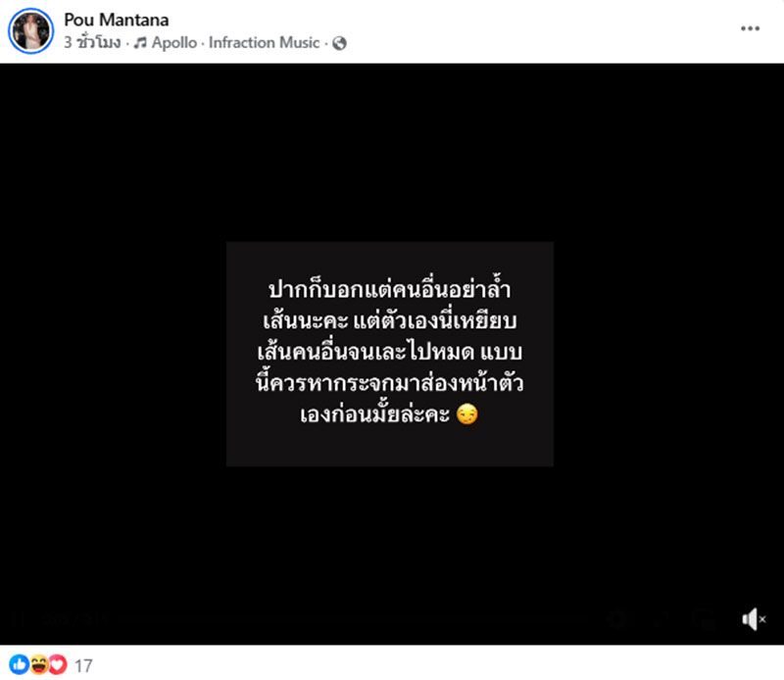
Task: Click the Pou Mantana profile name
Action: (116, 20)
